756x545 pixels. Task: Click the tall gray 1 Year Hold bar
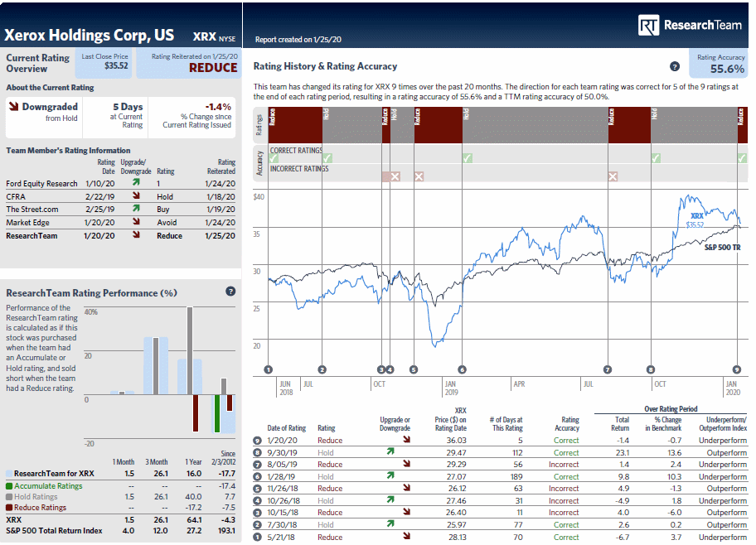pyautogui.click(x=190, y=351)
